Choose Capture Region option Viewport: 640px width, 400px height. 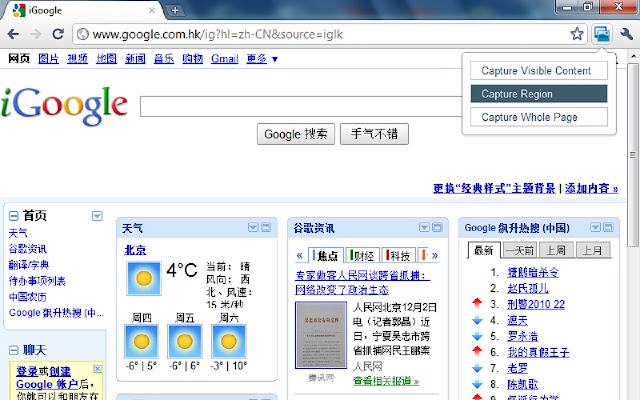click(538, 94)
